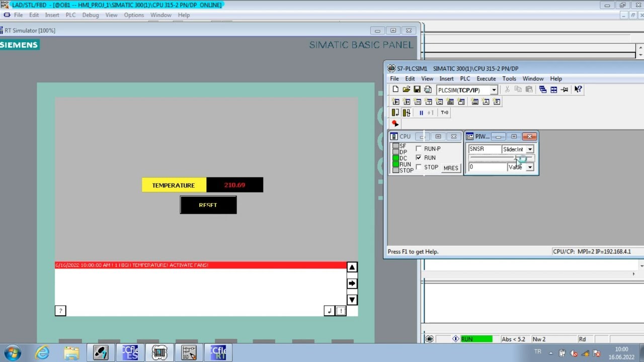This screenshot has width=644, height=362.
Task: Select Continuous Scan execution mode icon
Action: [407, 113]
